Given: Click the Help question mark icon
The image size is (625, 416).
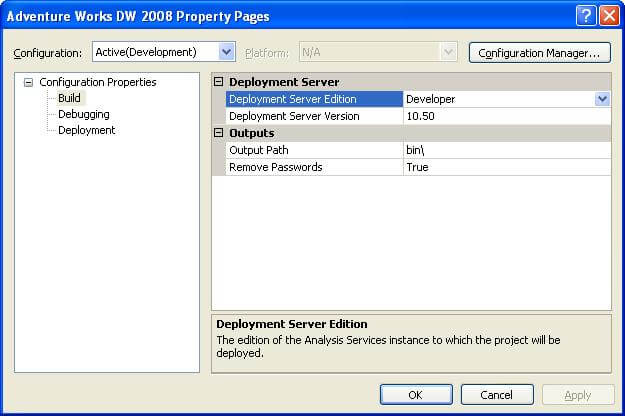Looking at the screenshot, I should (x=586, y=16).
